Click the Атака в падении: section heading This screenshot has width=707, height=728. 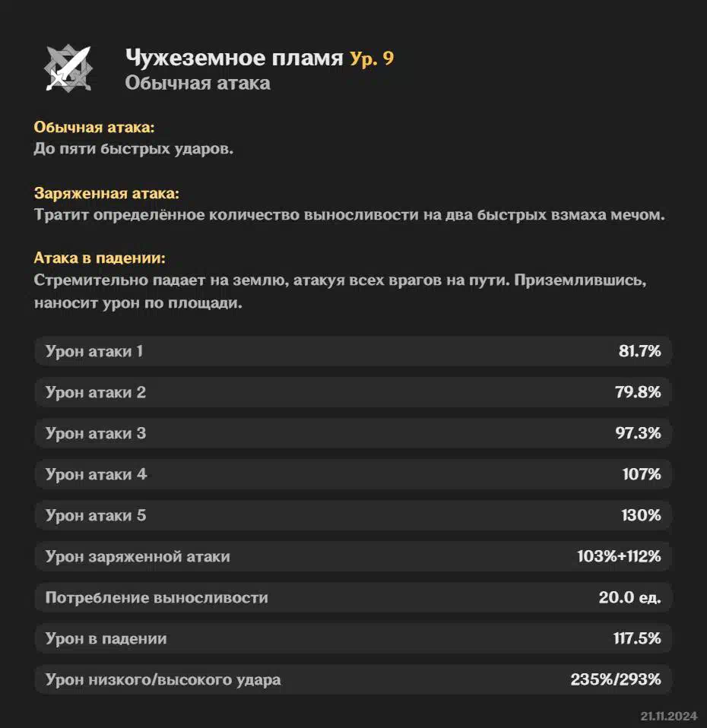100,258
